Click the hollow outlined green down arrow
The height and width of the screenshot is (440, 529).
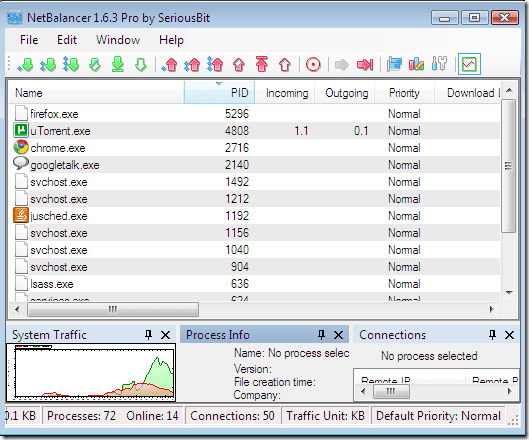tap(140, 64)
